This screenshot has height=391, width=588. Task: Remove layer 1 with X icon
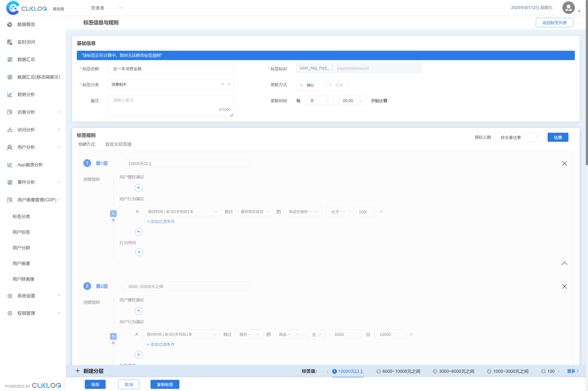click(x=564, y=163)
